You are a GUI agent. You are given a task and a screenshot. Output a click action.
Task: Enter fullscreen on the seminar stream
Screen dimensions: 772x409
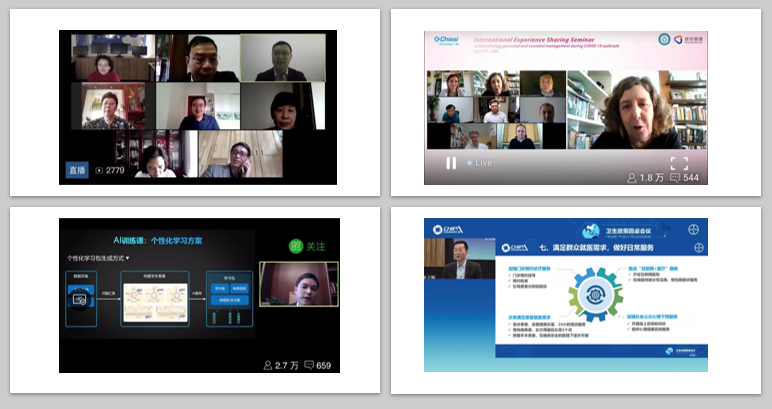point(678,163)
